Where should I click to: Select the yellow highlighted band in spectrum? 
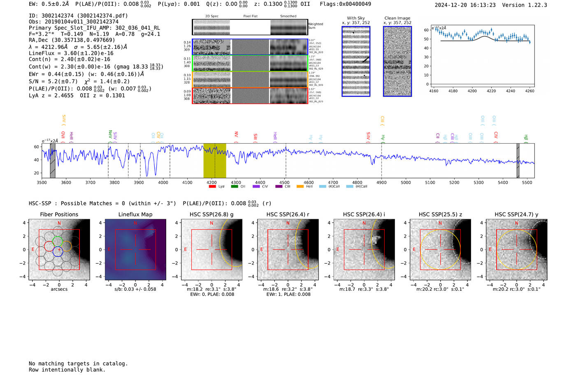(x=215, y=160)
